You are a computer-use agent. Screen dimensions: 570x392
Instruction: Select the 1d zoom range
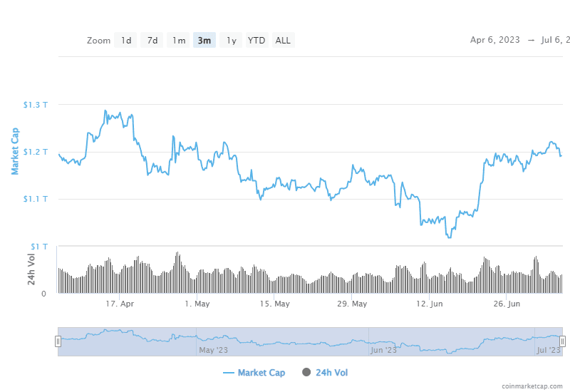click(126, 40)
